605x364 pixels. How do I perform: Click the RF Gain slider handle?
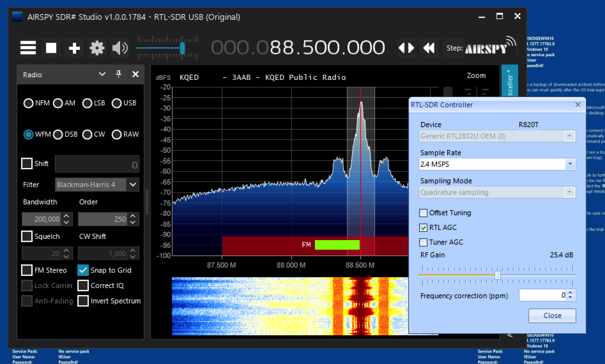tap(498, 275)
